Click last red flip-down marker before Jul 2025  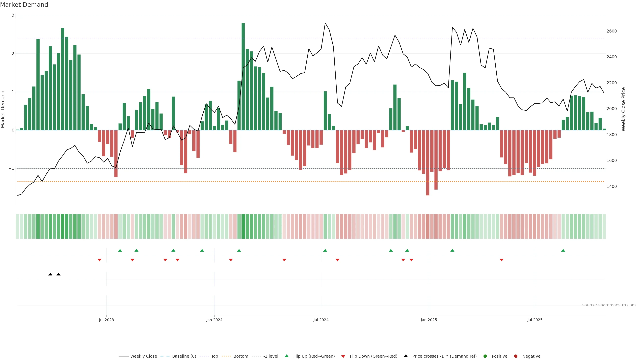tap(501, 260)
